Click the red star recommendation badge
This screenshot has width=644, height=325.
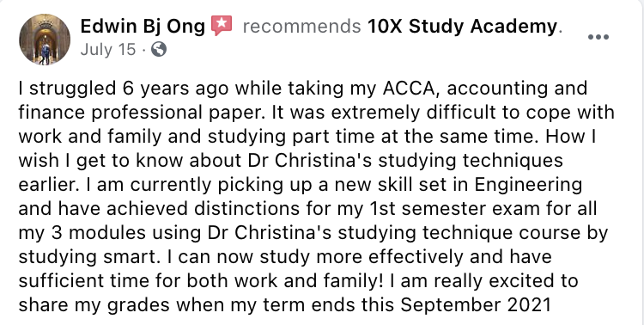(222, 26)
